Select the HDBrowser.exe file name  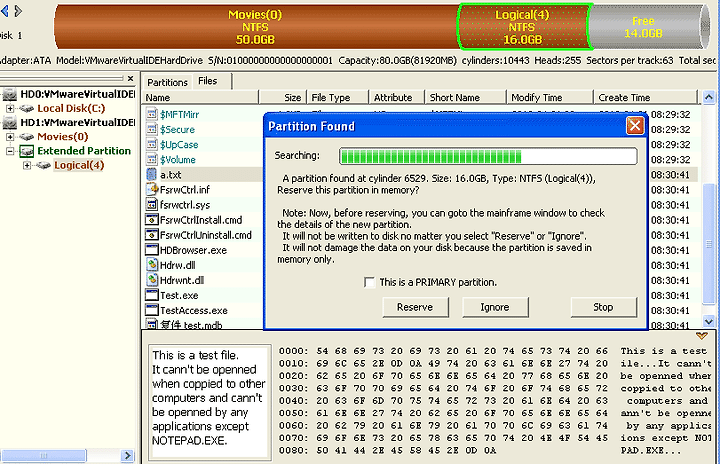[x=193, y=250]
